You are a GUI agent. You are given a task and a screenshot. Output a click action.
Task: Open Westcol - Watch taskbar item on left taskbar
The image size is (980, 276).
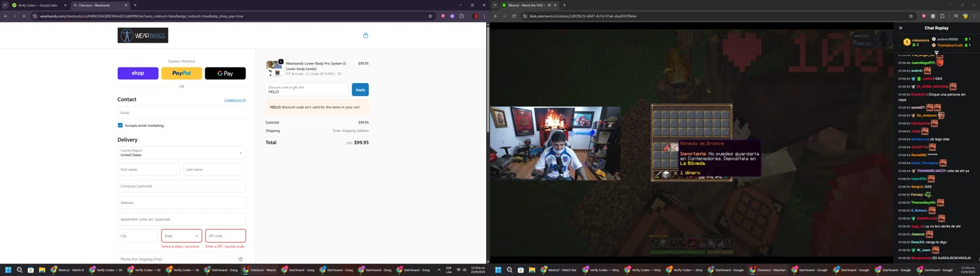click(68, 269)
